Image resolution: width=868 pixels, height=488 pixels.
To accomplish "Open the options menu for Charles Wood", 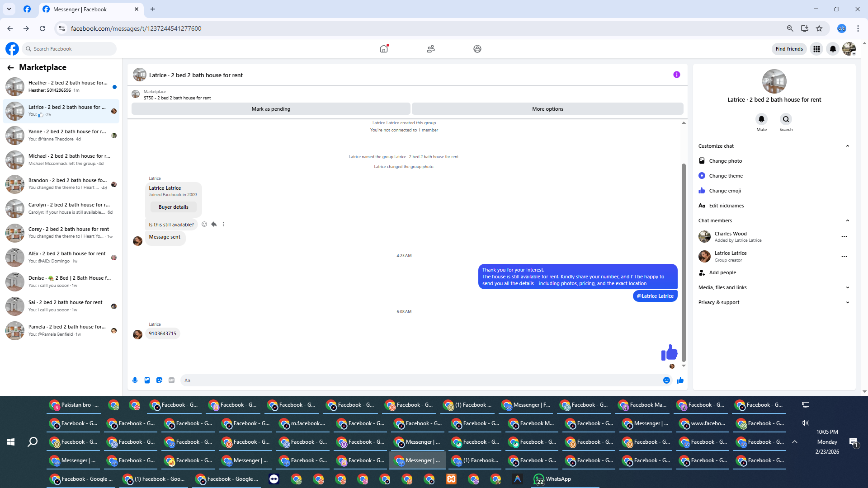I will (x=844, y=237).
